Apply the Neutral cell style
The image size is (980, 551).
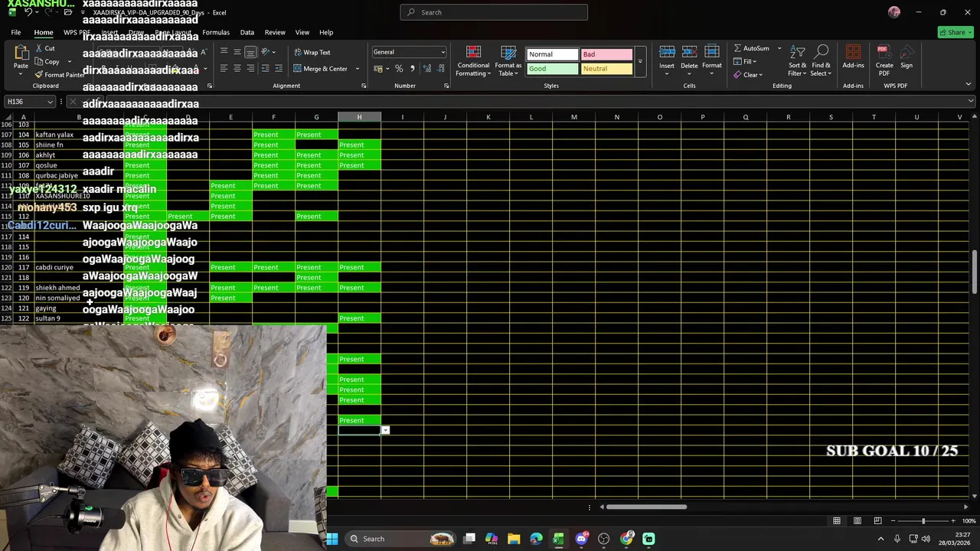point(606,69)
